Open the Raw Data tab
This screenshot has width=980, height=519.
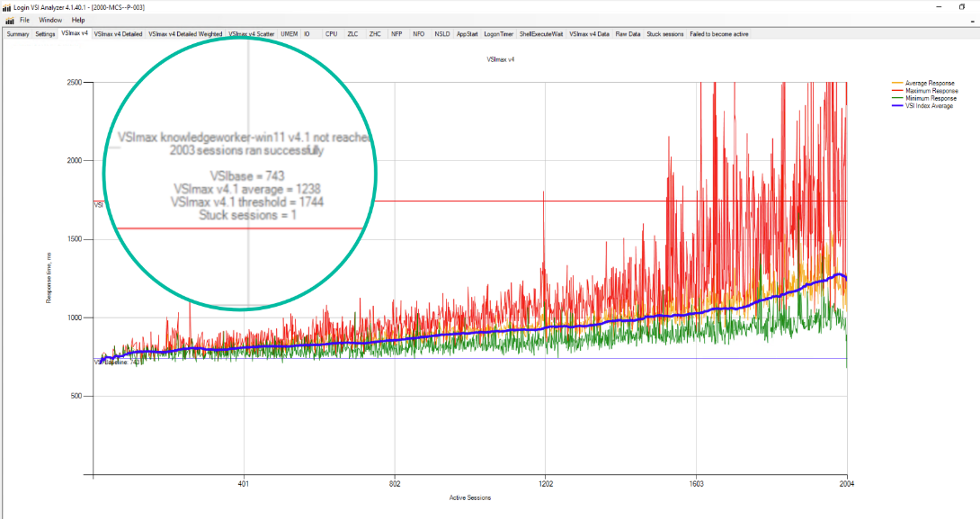[x=628, y=34]
